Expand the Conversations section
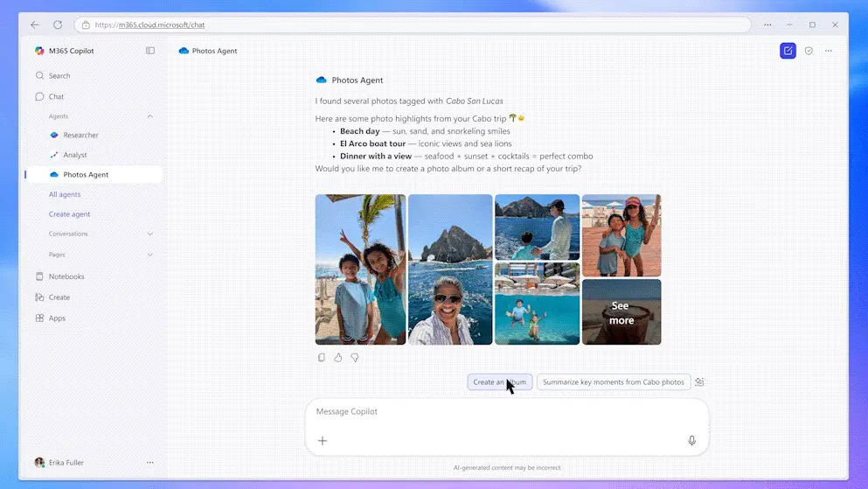This screenshot has height=489, width=868. (149, 234)
